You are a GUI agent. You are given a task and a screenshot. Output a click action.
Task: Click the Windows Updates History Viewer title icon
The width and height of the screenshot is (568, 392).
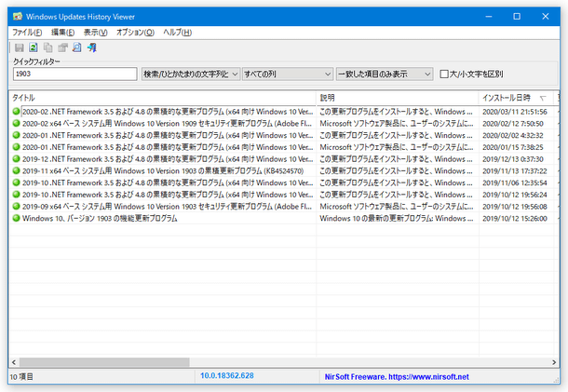click(x=18, y=17)
